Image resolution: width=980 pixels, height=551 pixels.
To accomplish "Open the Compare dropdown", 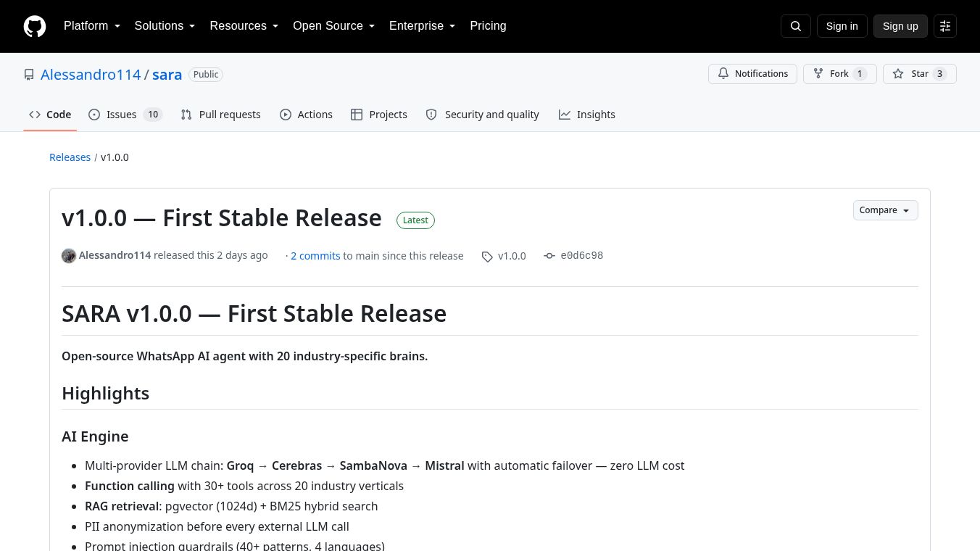I will click(x=885, y=210).
